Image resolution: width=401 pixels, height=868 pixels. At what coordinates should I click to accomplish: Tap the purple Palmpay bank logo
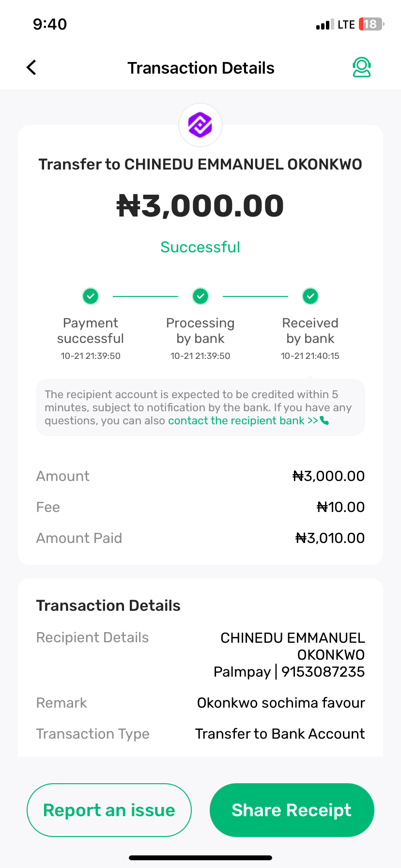tap(200, 125)
